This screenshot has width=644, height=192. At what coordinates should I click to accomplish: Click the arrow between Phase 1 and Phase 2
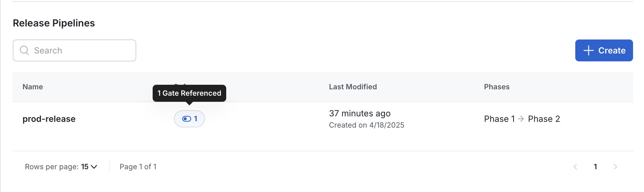(x=521, y=119)
